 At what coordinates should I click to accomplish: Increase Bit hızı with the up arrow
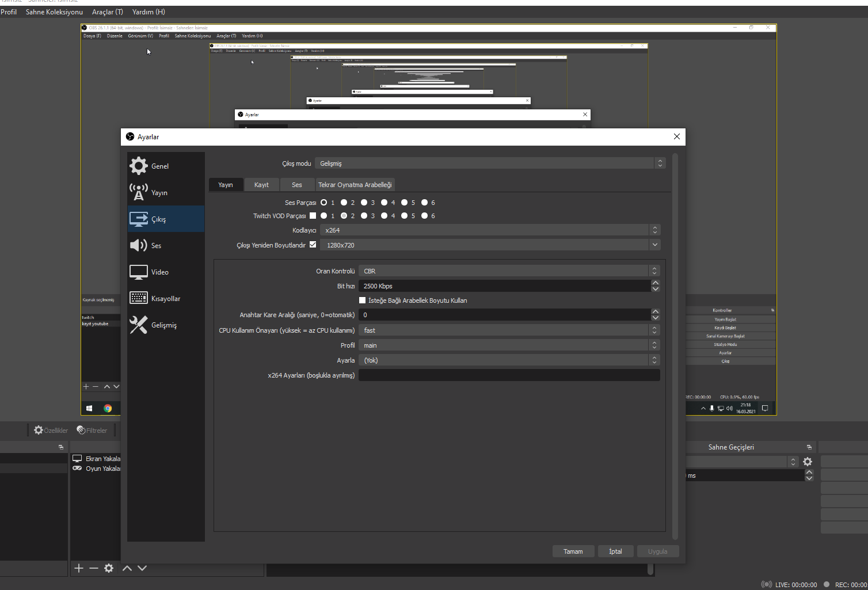(656, 283)
